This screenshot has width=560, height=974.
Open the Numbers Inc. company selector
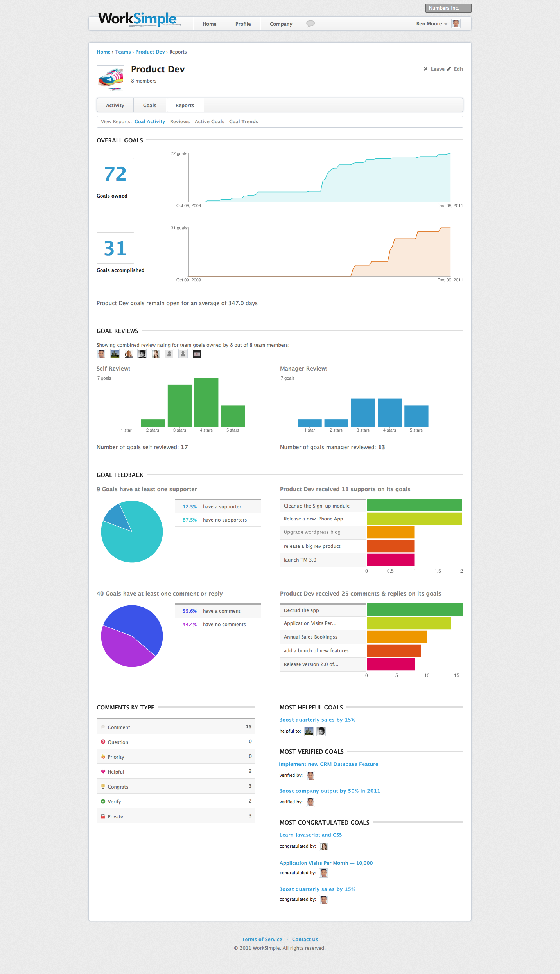[x=448, y=8]
